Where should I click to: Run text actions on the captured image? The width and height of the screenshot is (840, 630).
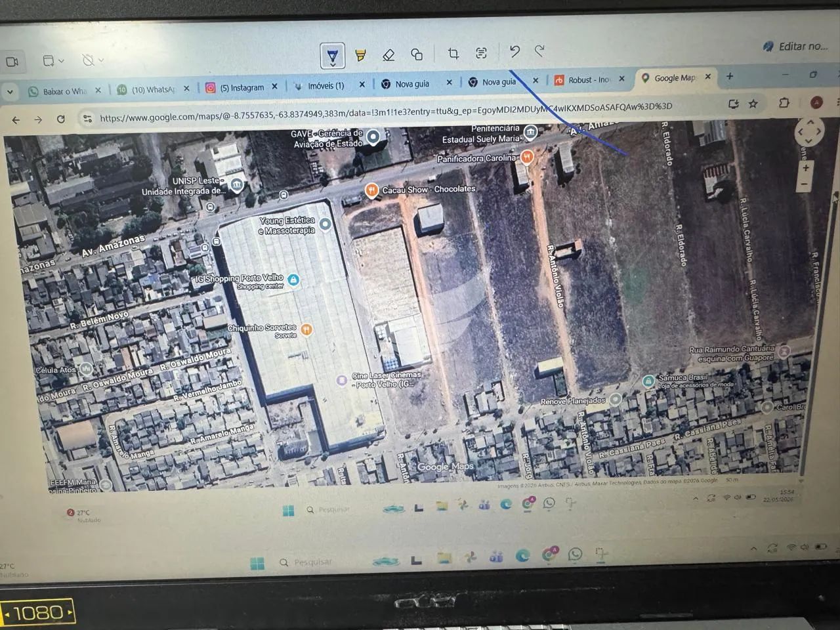[481, 52]
